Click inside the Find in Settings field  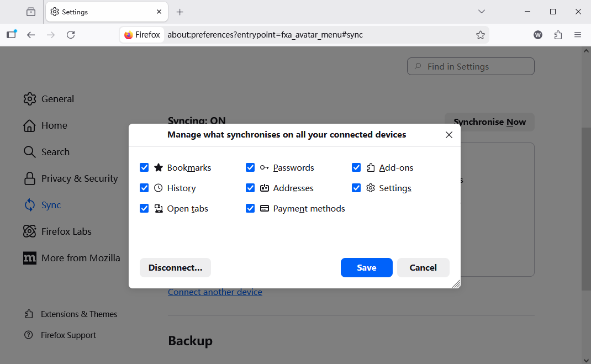(470, 66)
